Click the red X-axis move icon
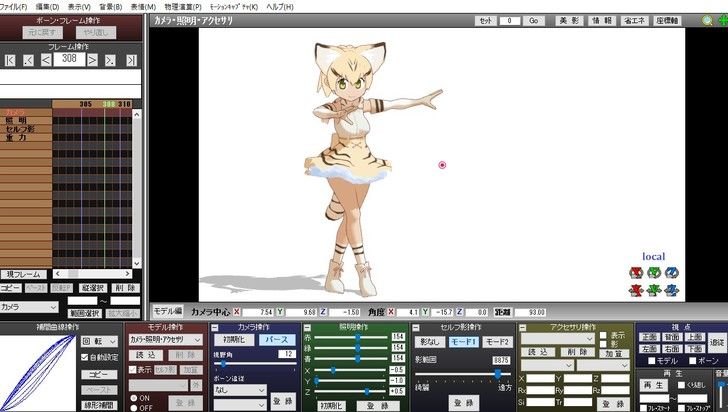This screenshot has width=728, height=412. coord(636,291)
